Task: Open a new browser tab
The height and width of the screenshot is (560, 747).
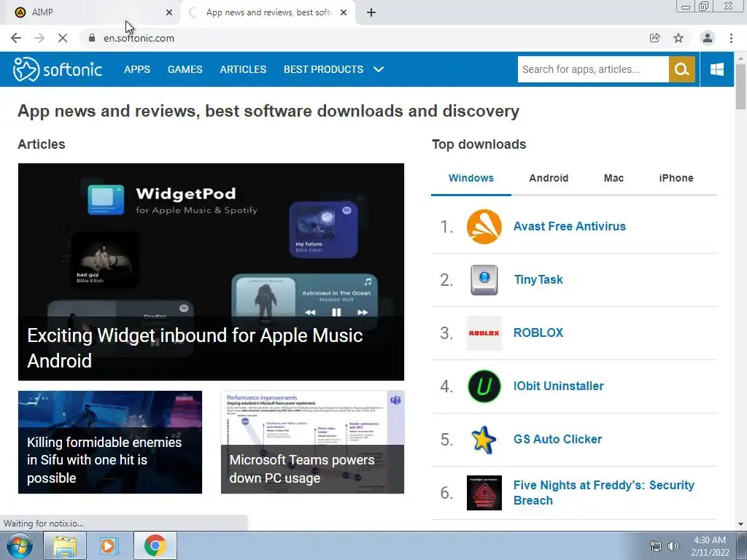Action: pos(371,12)
